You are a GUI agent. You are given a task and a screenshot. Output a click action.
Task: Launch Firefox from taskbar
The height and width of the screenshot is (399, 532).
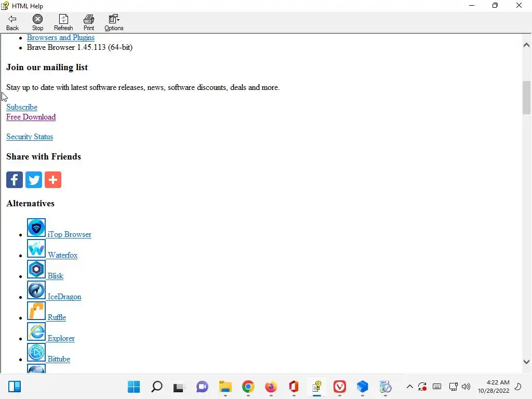click(271, 387)
